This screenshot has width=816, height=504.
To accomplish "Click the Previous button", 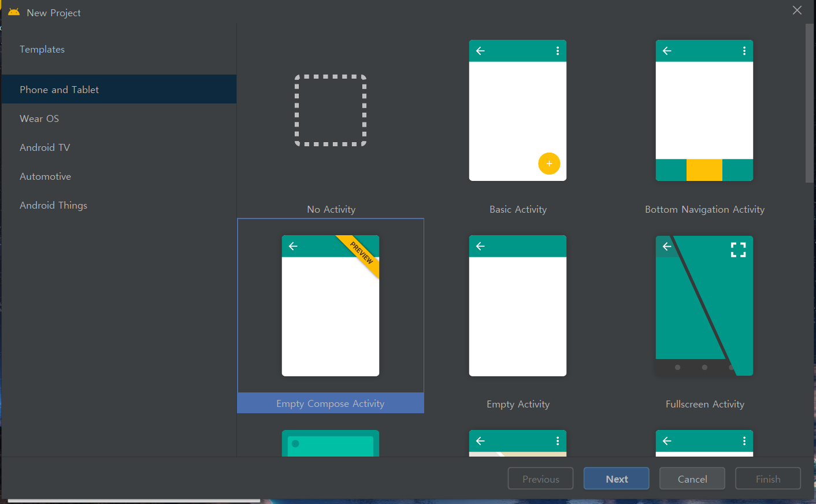I will pyautogui.click(x=540, y=479).
